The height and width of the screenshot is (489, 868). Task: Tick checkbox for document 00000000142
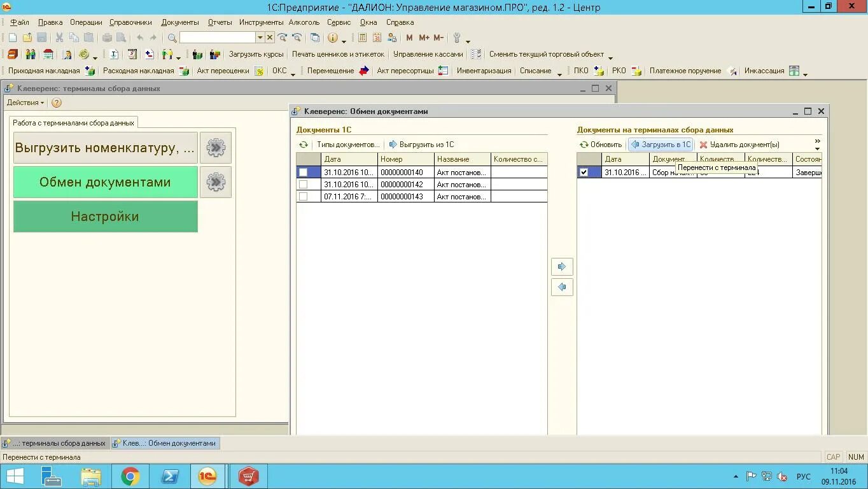tap(303, 185)
